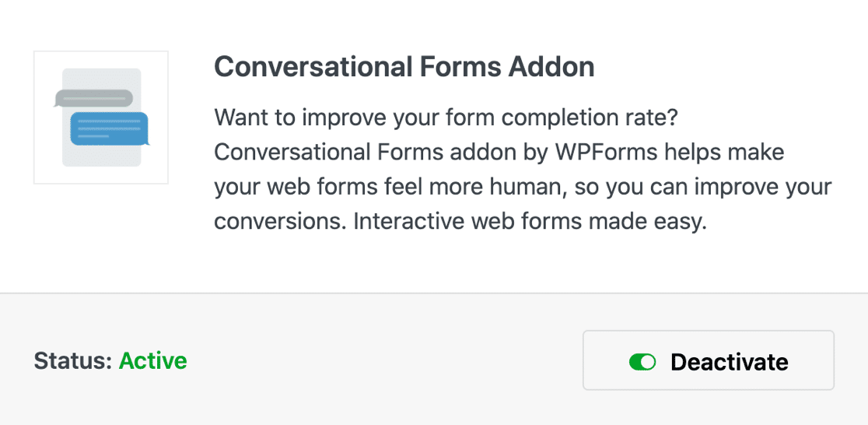Click "Want to improve your form completion rate?"
Screen dimensions: 868x425
tap(446, 119)
